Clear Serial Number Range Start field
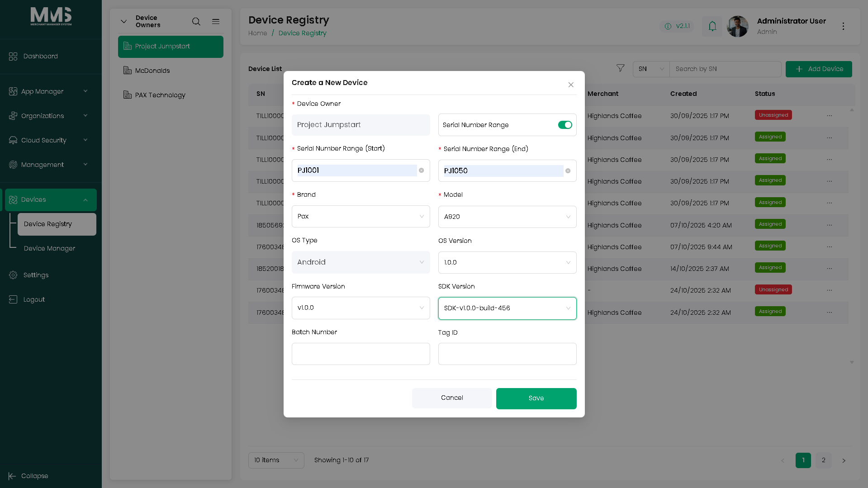The height and width of the screenshot is (488, 868). tap(421, 171)
